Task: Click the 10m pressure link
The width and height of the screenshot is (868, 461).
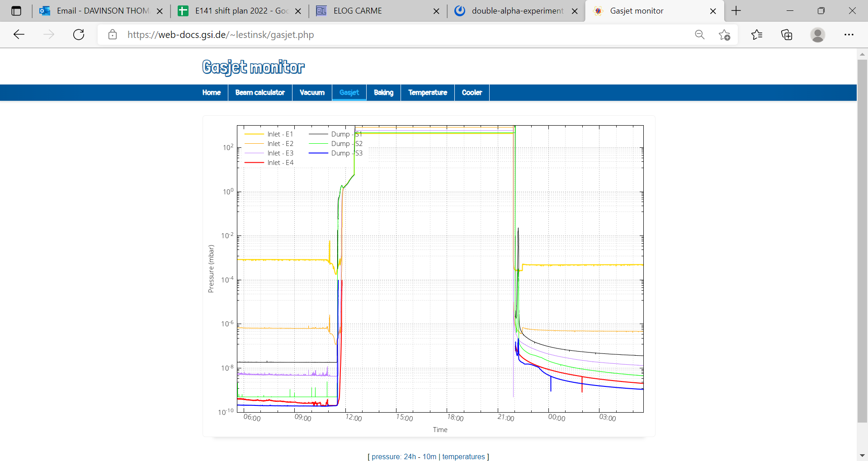Action: [x=429, y=456]
